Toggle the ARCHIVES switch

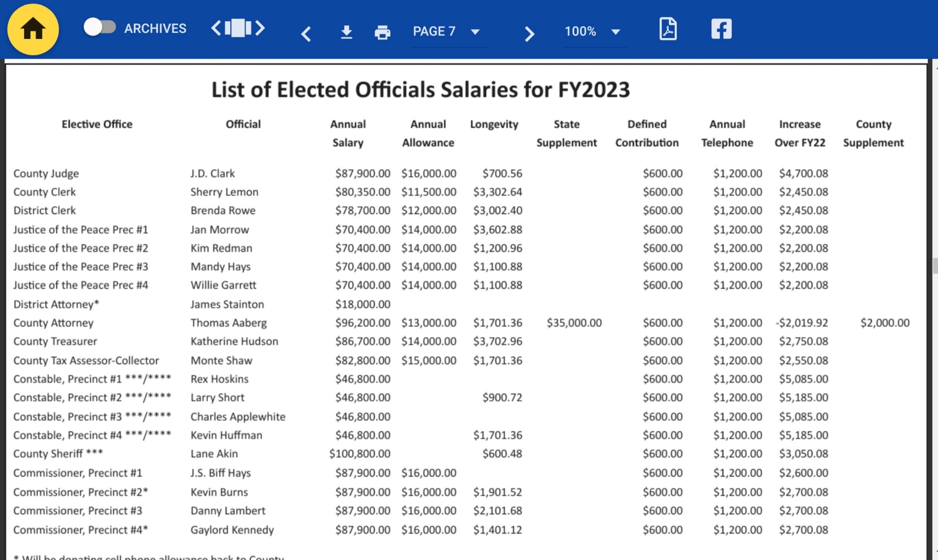tap(99, 27)
